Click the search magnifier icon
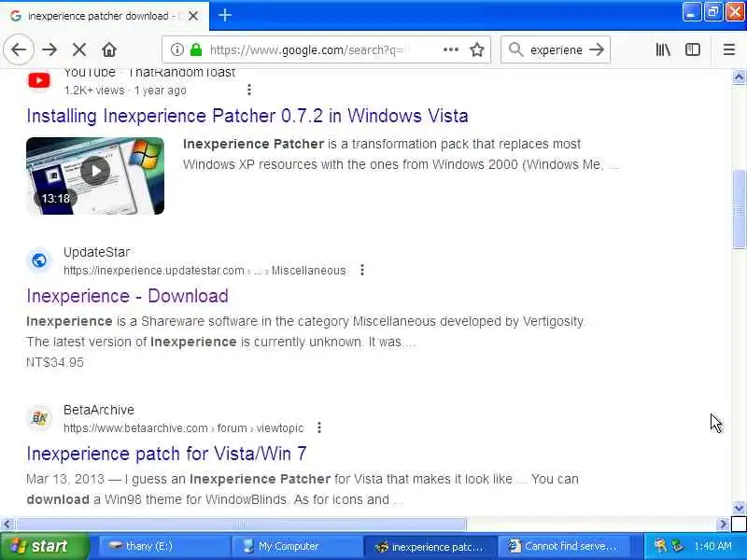 click(x=515, y=49)
